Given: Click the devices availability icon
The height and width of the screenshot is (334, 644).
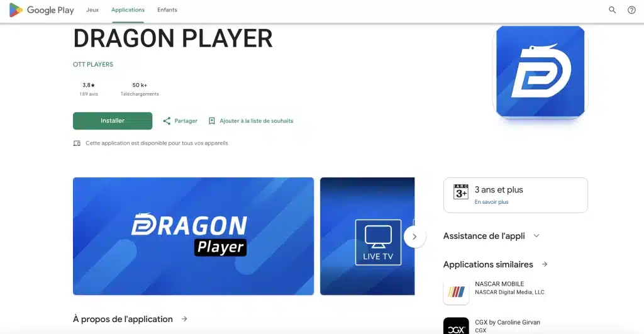Looking at the screenshot, I should (x=77, y=143).
